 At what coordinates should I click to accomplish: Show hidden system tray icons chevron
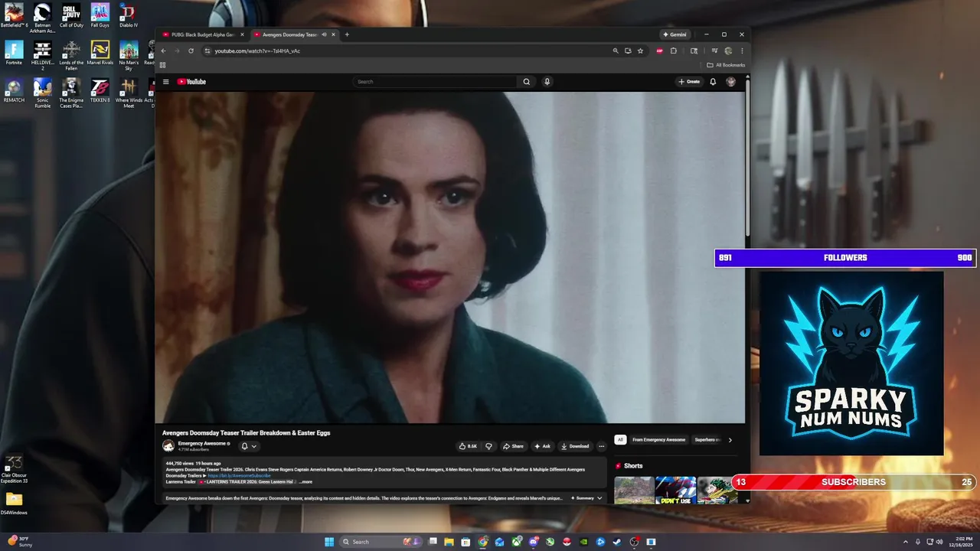click(906, 542)
